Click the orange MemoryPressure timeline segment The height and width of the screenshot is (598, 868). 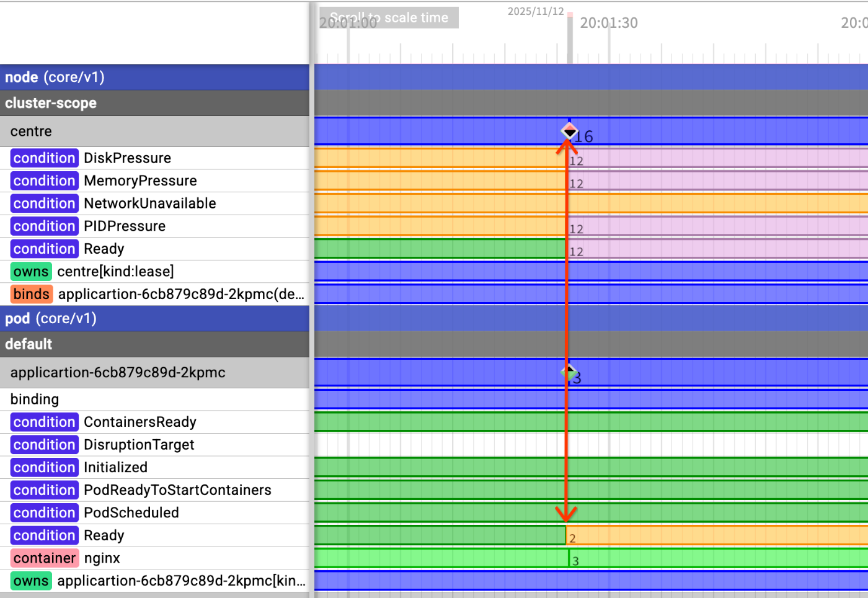[x=440, y=181]
